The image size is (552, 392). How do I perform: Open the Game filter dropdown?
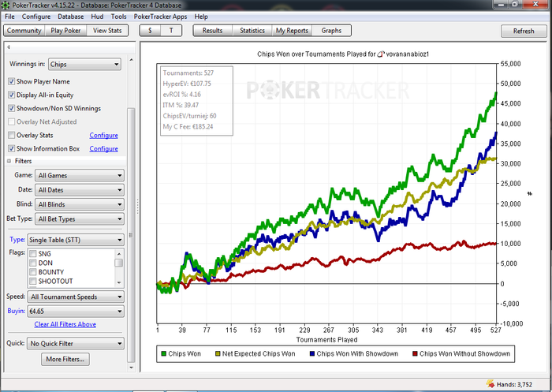[80, 175]
